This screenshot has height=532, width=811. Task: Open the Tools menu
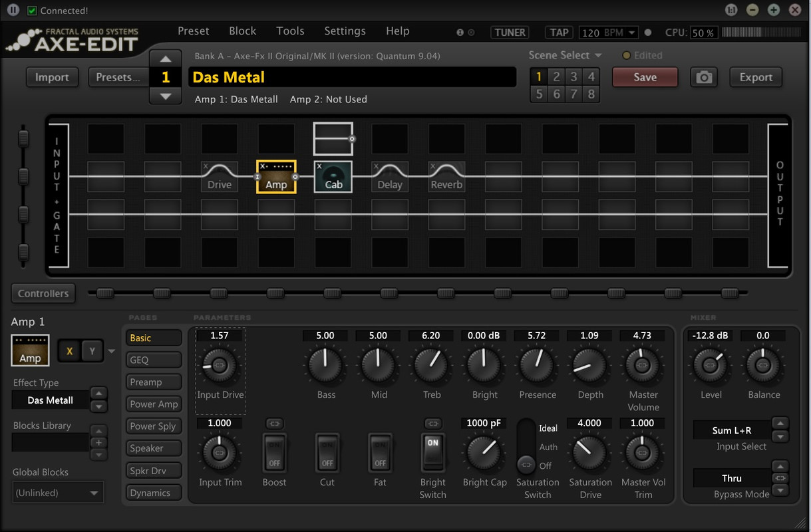coord(290,31)
